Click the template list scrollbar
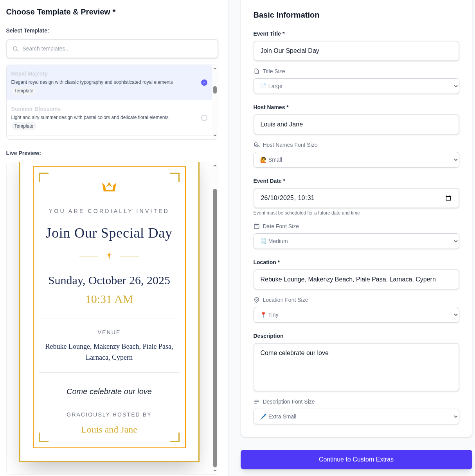Image resolution: width=475 pixels, height=476 pixels. coord(215,90)
